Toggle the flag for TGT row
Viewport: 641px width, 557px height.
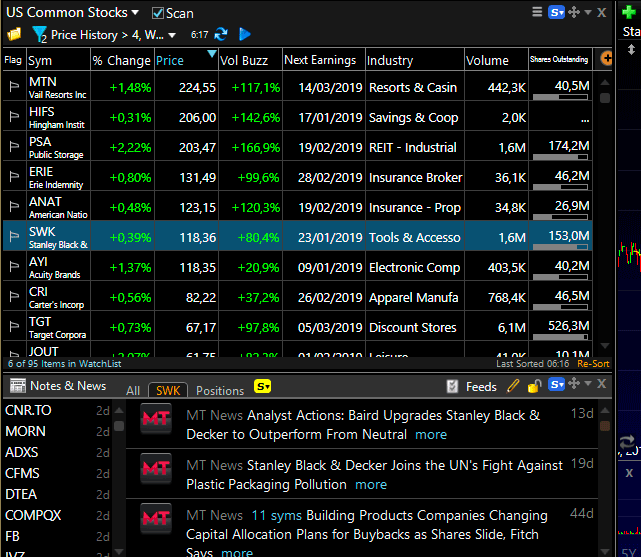coord(14,326)
